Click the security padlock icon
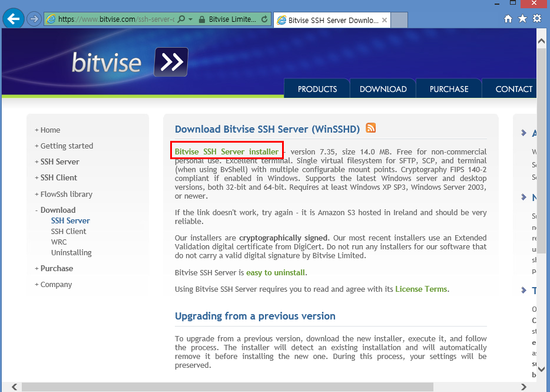This screenshot has height=392, width=550. 202,19
